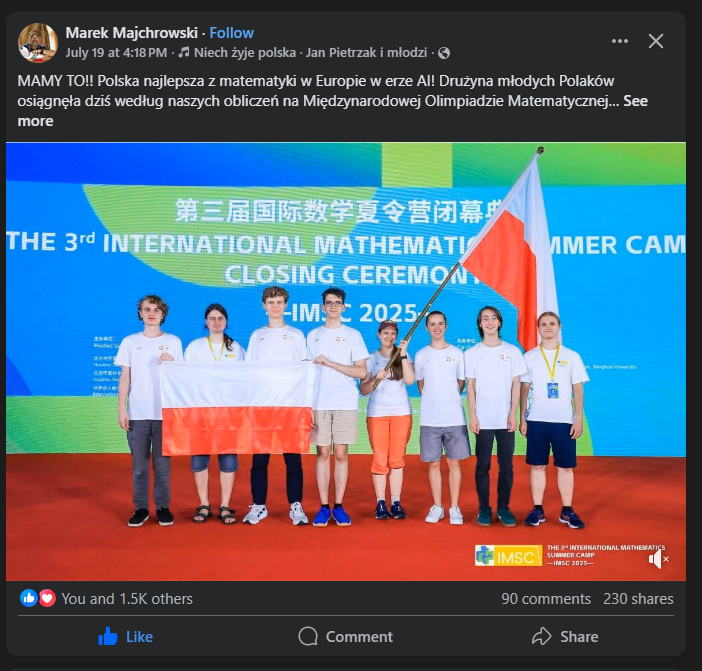Click the globe public-audience icon
The width and height of the screenshot is (702, 671).
(444, 53)
